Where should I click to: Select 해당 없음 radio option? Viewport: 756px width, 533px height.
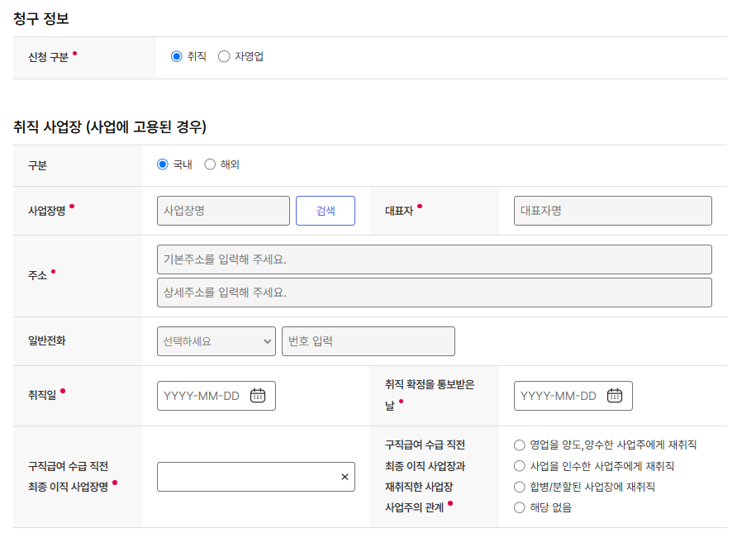[x=519, y=507]
